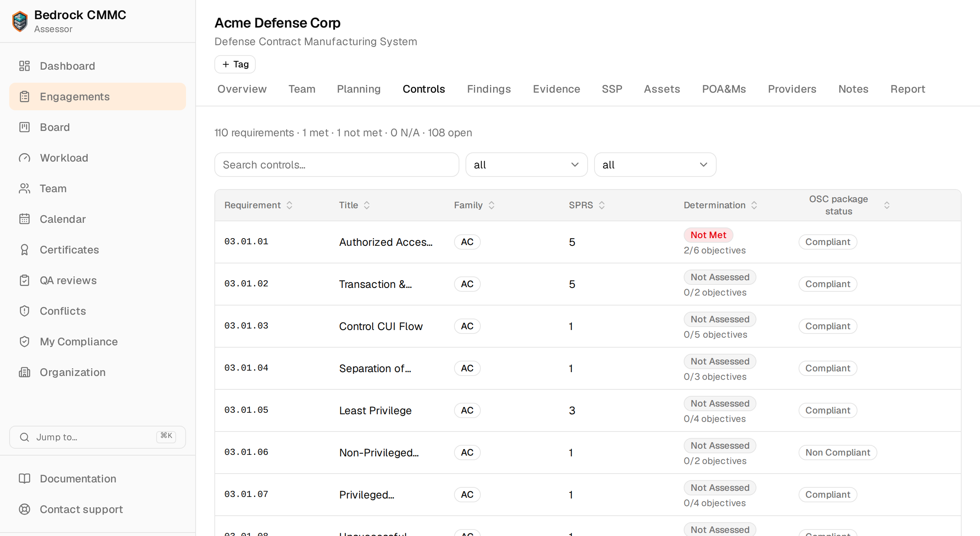Click Least Privilege title

point(376,410)
